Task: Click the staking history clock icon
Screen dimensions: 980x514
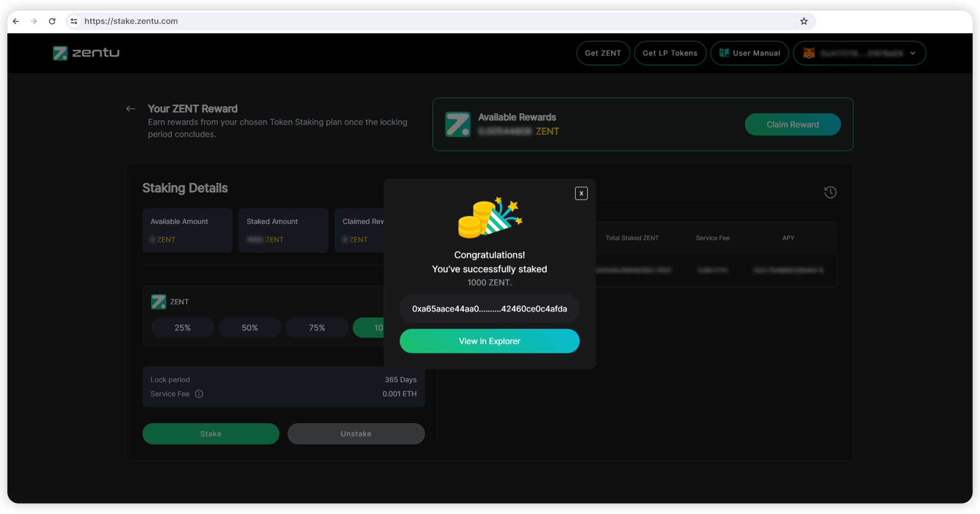Action: point(830,192)
